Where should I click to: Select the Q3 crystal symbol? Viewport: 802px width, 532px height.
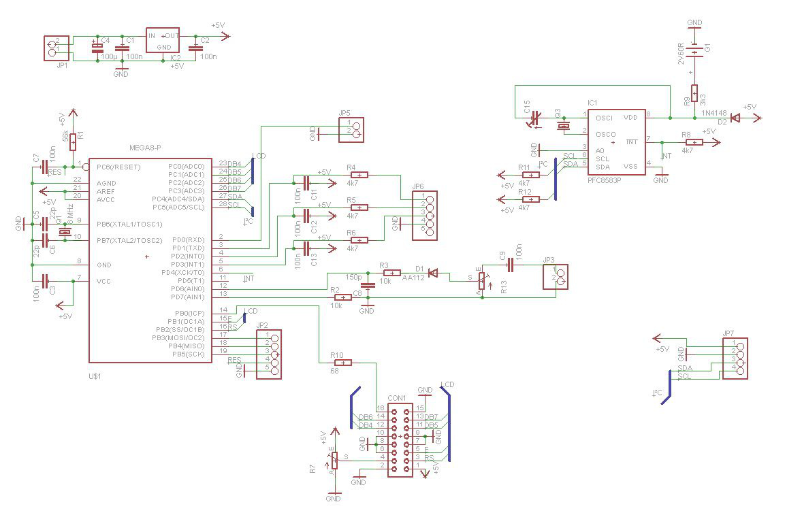click(564, 126)
